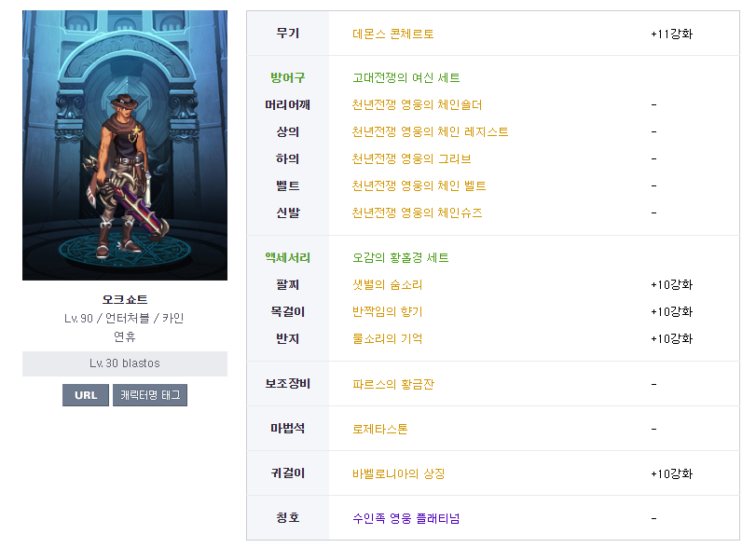Click the 하의 slot label
756x548 pixels.
[x=288, y=158]
